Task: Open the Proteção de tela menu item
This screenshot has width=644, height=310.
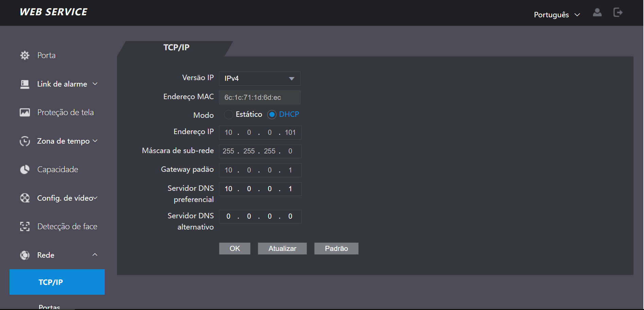Action: (65, 112)
